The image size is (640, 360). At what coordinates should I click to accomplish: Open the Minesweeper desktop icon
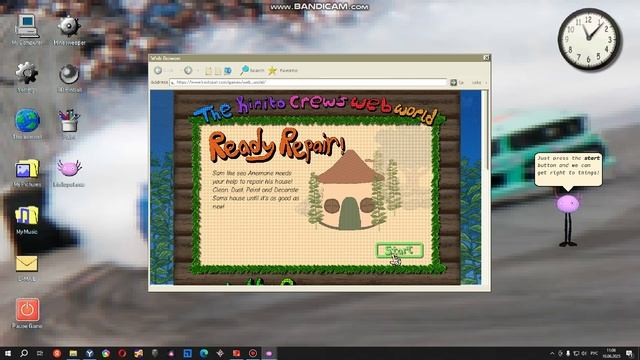coord(69,29)
